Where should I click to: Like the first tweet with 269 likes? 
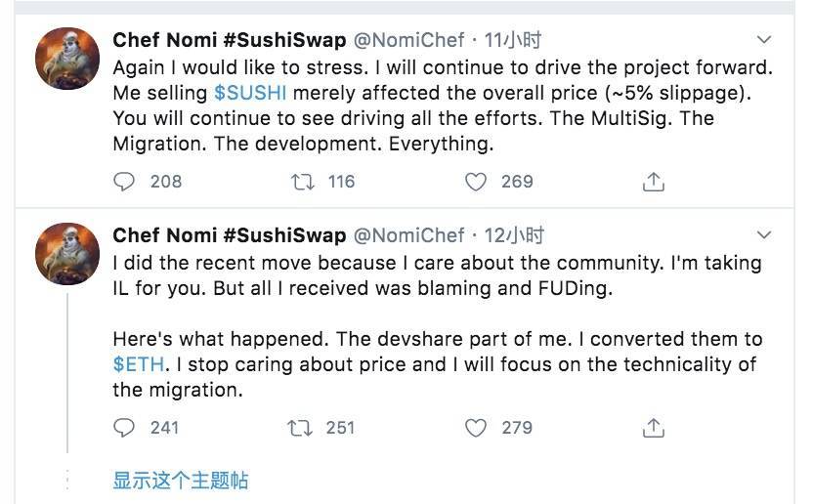(x=476, y=182)
